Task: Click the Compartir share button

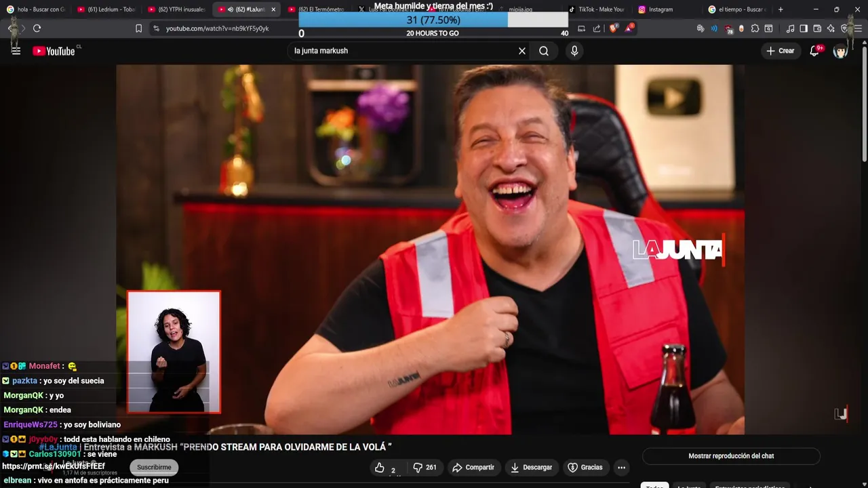Action: (473, 468)
